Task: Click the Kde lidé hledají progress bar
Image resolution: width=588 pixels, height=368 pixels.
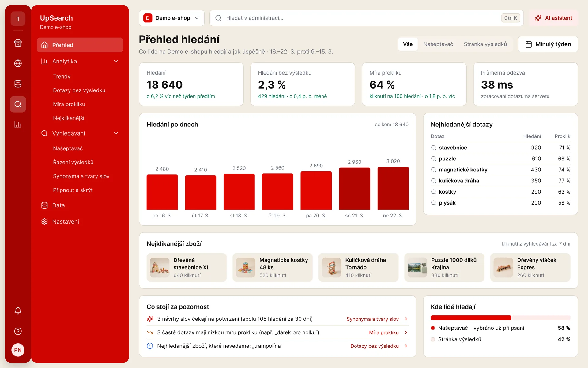Action: coord(500,318)
